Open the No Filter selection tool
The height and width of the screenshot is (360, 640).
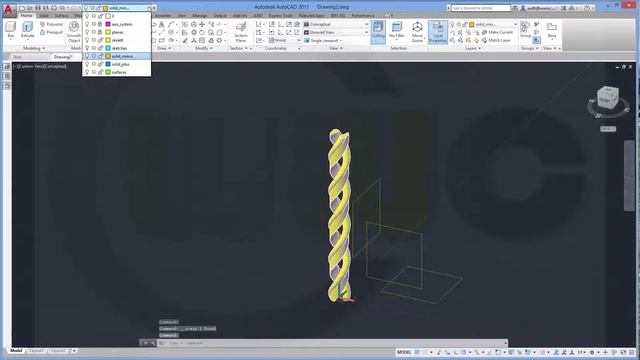396,30
